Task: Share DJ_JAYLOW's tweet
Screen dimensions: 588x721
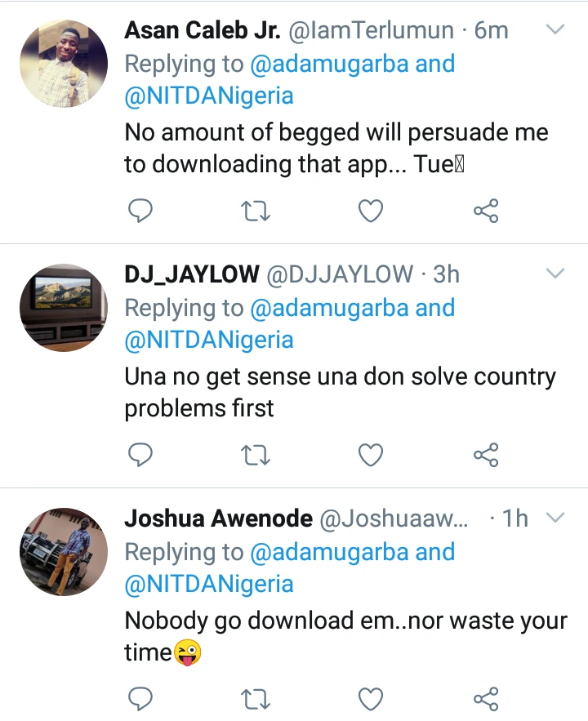Action: pyautogui.click(x=486, y=455)
